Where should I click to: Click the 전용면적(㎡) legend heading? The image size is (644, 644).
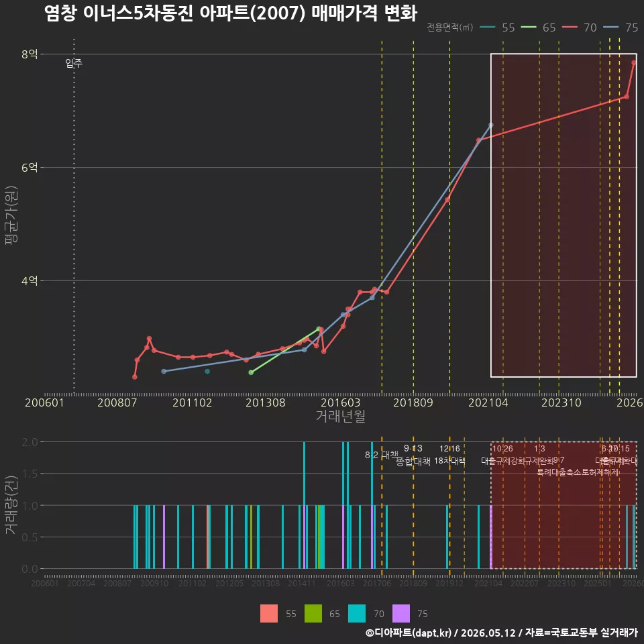449,28
